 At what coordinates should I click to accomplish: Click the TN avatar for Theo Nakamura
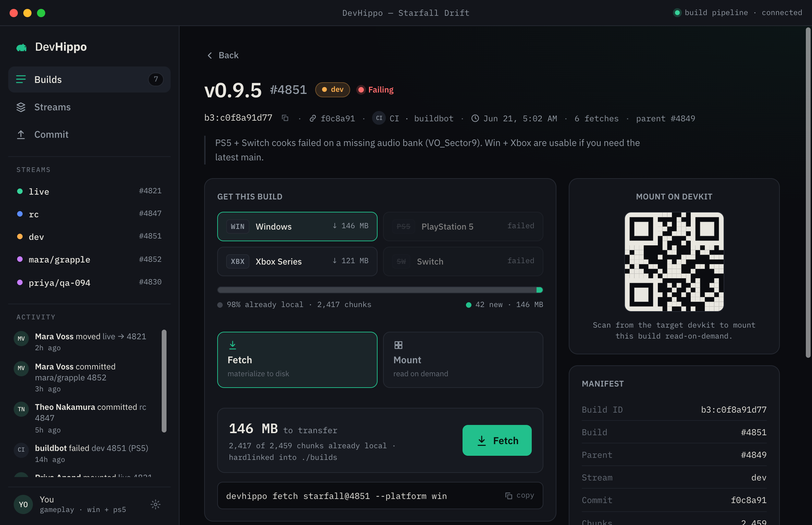click(x=21, y=409)
